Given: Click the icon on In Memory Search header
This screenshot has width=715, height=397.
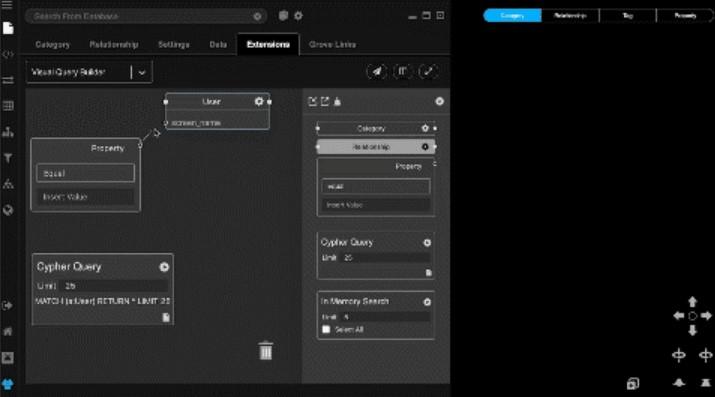Looking at the screenshot, I should (x=427, y=302).
